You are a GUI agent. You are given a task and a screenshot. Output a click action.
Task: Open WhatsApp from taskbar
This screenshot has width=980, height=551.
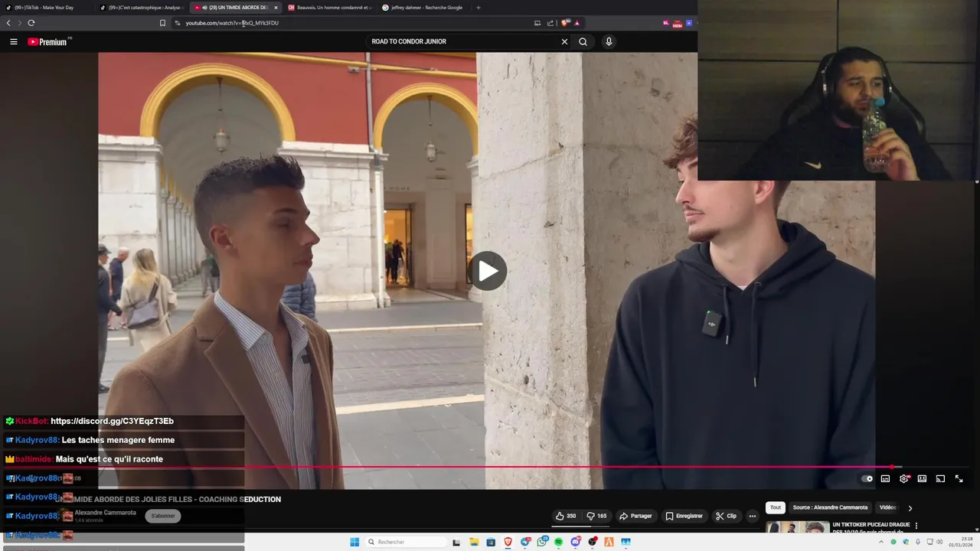[x=542, y=542]
